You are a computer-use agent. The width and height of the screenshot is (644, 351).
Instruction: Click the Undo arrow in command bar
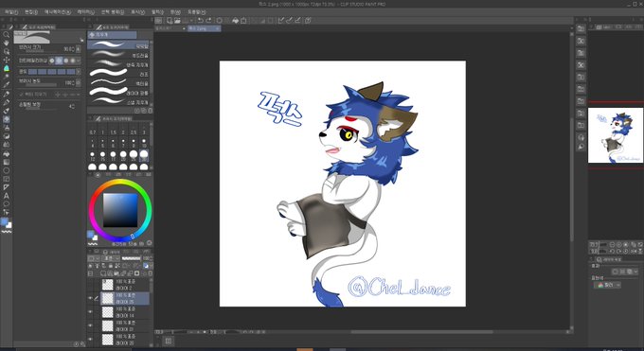201,20
